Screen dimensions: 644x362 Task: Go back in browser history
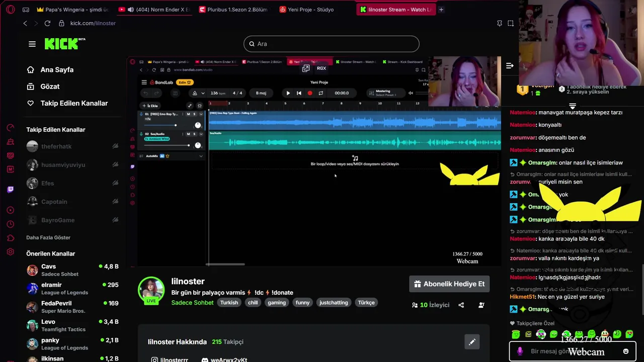(25, 23)
